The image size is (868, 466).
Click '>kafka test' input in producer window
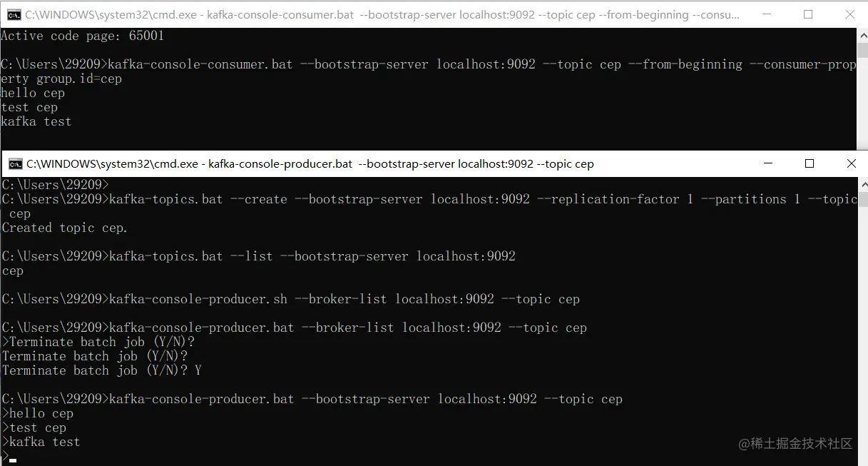[x=41, y=441]
